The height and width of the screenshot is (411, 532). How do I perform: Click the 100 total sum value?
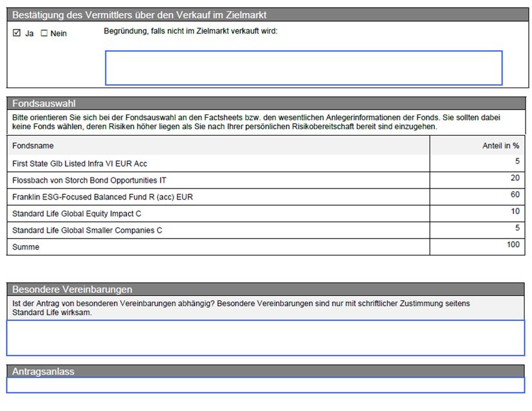(513, 244)
